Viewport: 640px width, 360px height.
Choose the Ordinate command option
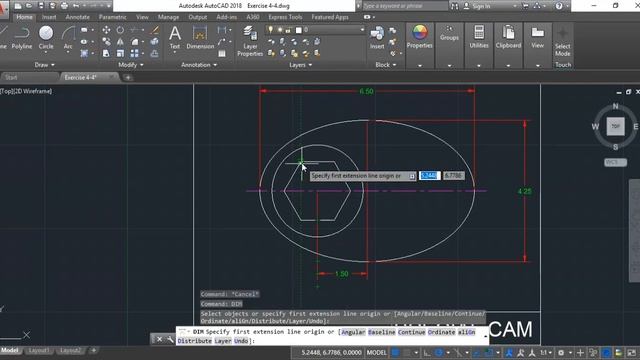point(441,332)
